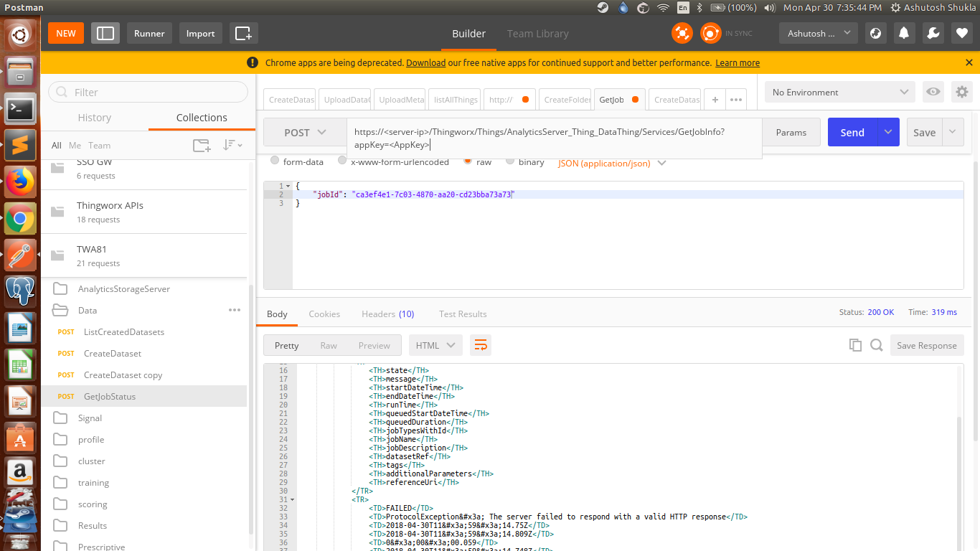Open options for the Data folder via ellipsis
Screen dimensions: 980x551
(x=234, y=310)
